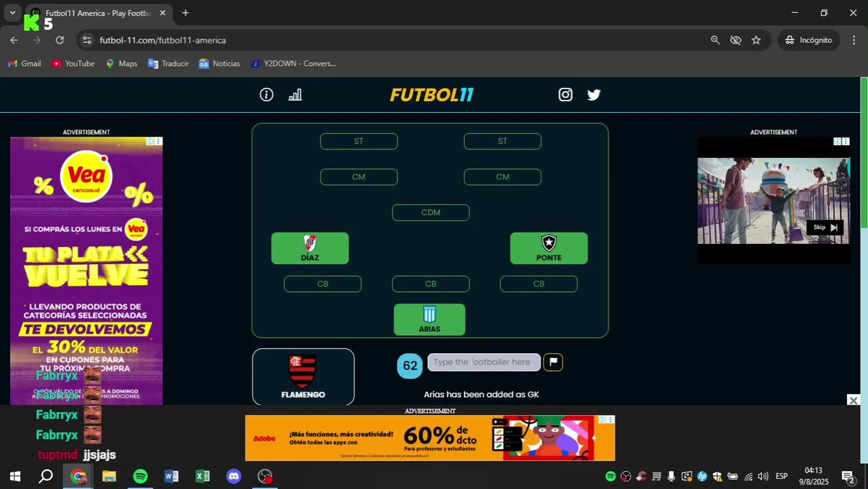Click the HP tray icon

pyautogui.click(x=702, y=477)
